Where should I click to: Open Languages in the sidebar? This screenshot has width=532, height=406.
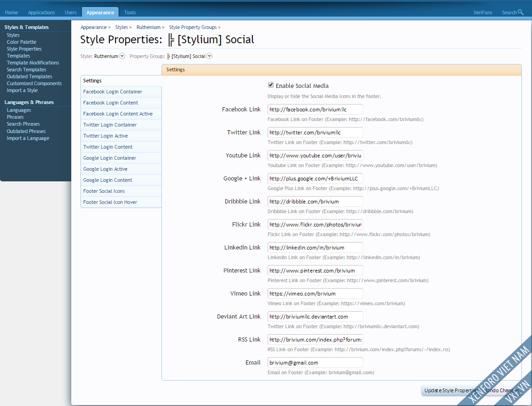pos(19,110)
